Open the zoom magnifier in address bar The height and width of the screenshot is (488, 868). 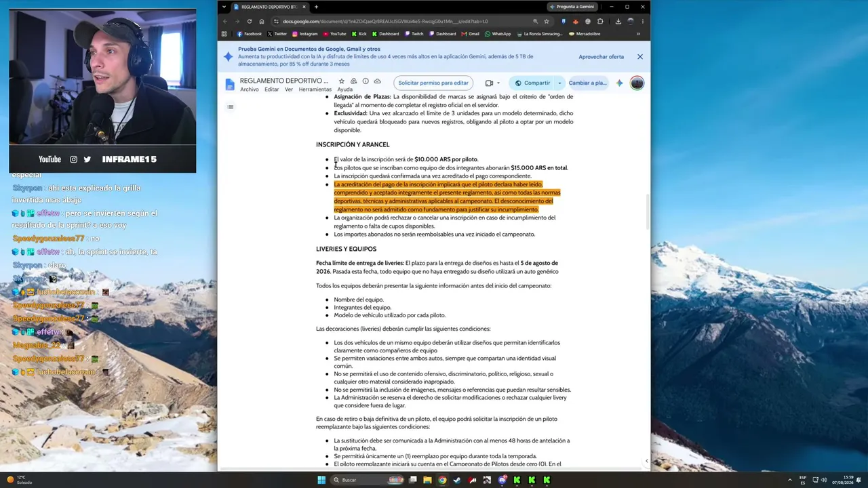[x=536, y=21]
